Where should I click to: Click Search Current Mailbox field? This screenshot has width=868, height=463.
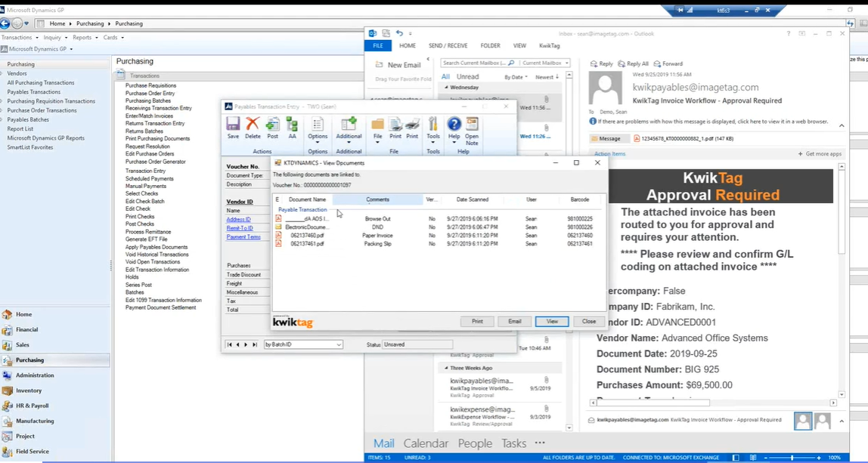point(479,63)
